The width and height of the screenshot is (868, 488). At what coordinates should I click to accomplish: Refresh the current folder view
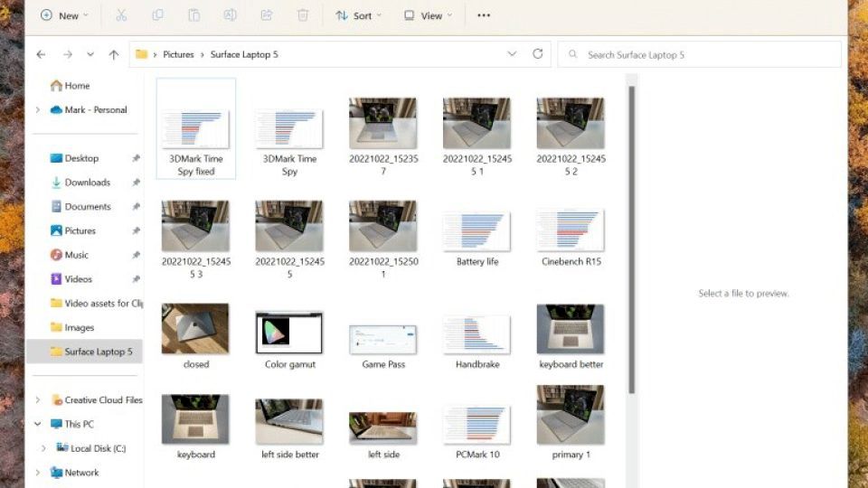pos(538,54)
